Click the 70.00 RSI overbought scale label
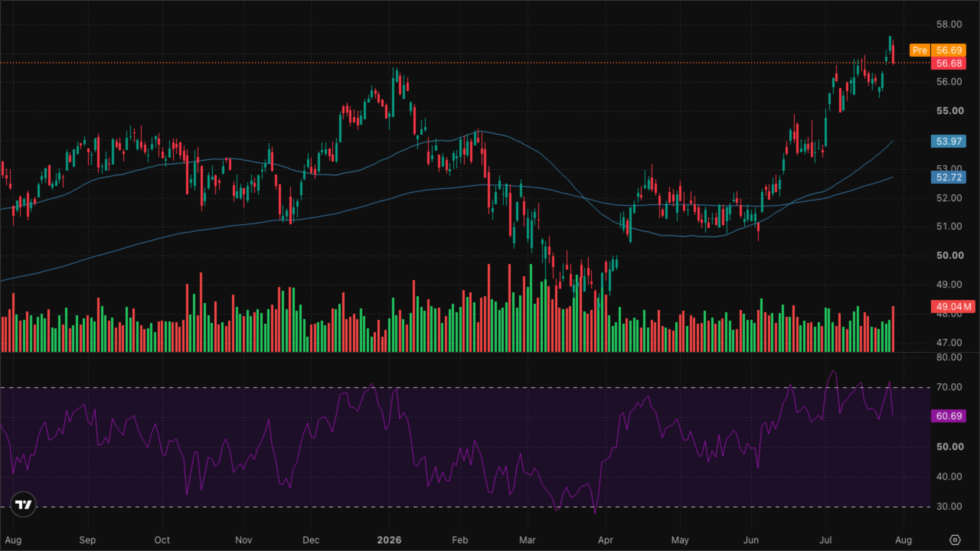 [x=949, y=387]
